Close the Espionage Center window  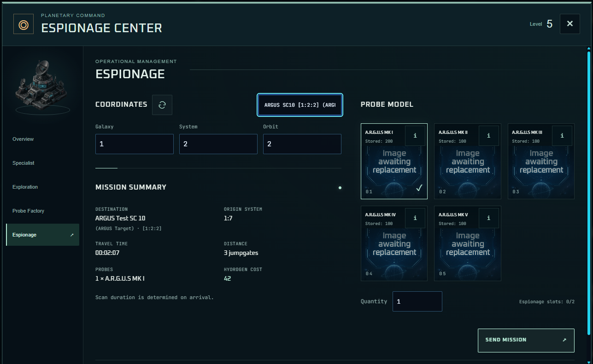click(x=570, y=24)
